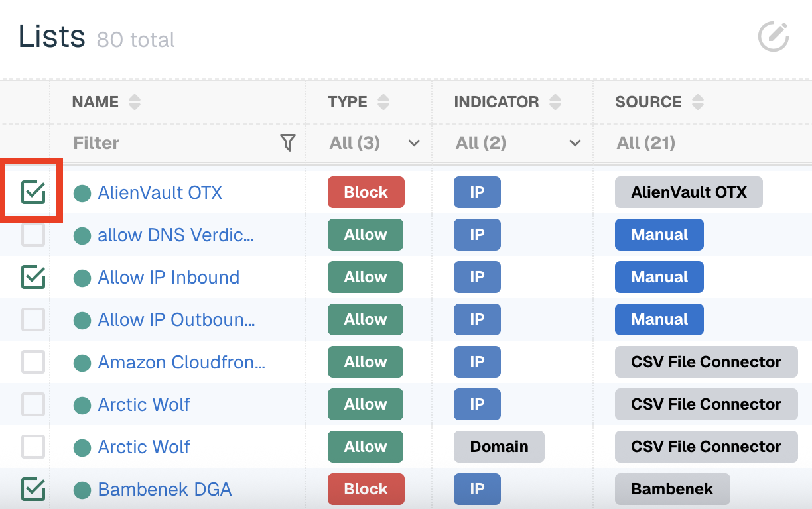Image resolution: width=812 pixels, height=509 pixels.
Task: Sort by the INDICATOR column arrows
Action: coord(555,102)
